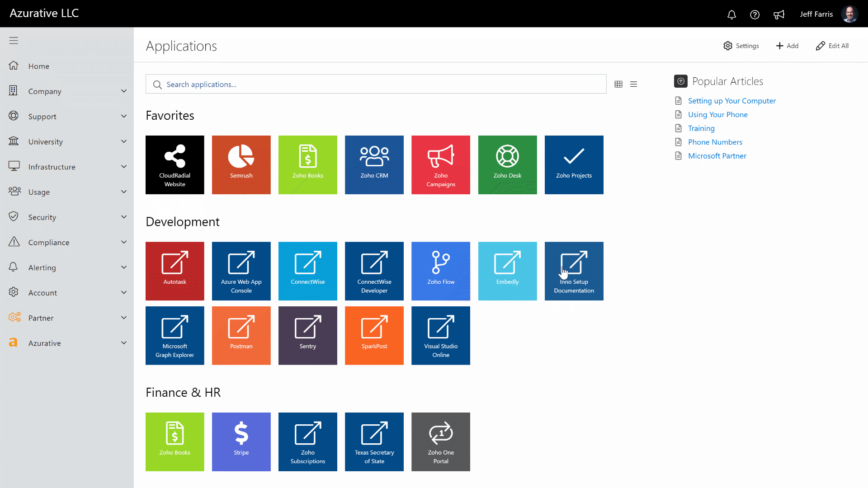Focus the Search applications field
The width and height of the screenshot is (868, 488).
(375, 84)
